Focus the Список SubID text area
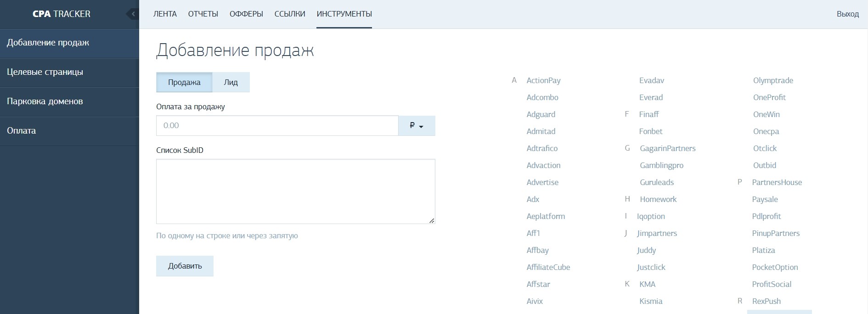Viewport: 868px width, 314px height. (x=296, y=191)
